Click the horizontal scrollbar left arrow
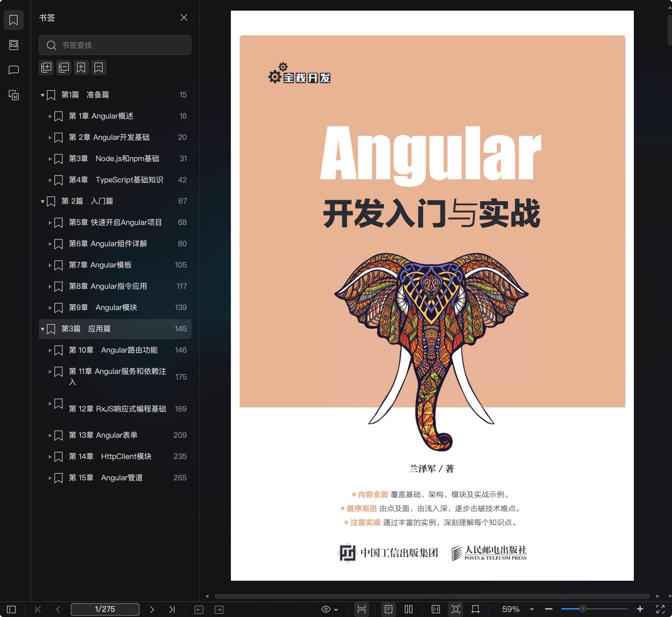 (207, 596)
